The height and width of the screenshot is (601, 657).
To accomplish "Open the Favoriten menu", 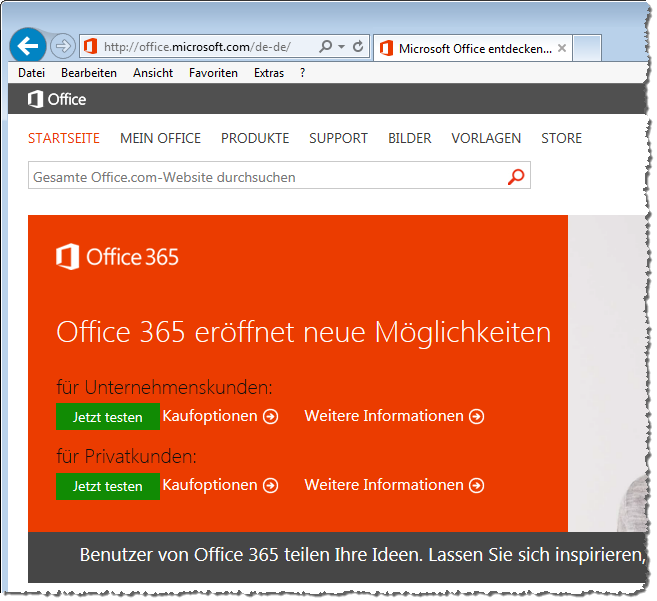I will pyautogui.click(x=213, y=73).
